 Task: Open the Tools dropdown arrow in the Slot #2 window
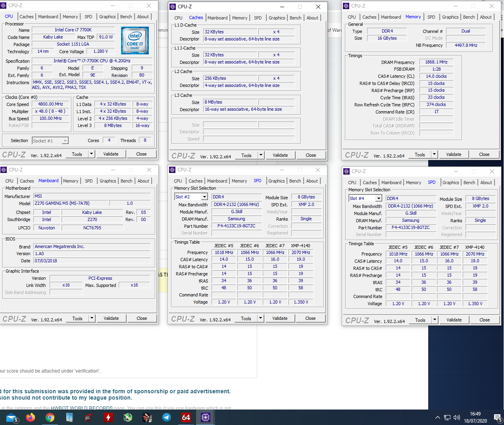[x=261, y=318]
